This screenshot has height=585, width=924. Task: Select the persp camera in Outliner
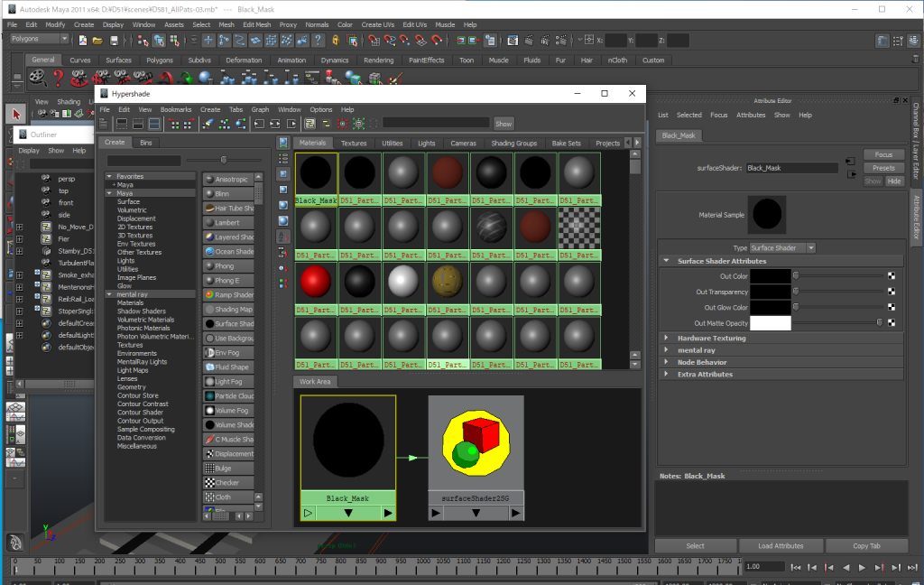point(67,179)
